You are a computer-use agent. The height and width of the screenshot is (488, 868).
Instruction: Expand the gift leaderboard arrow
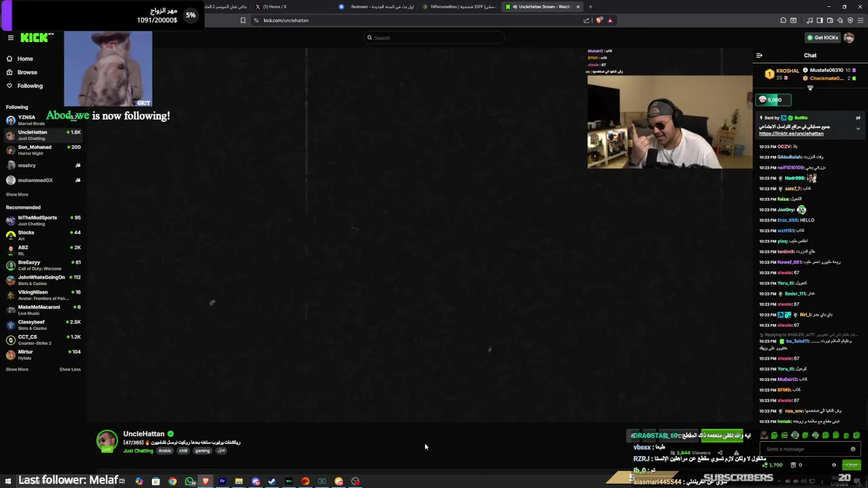(x=810, y=88)
